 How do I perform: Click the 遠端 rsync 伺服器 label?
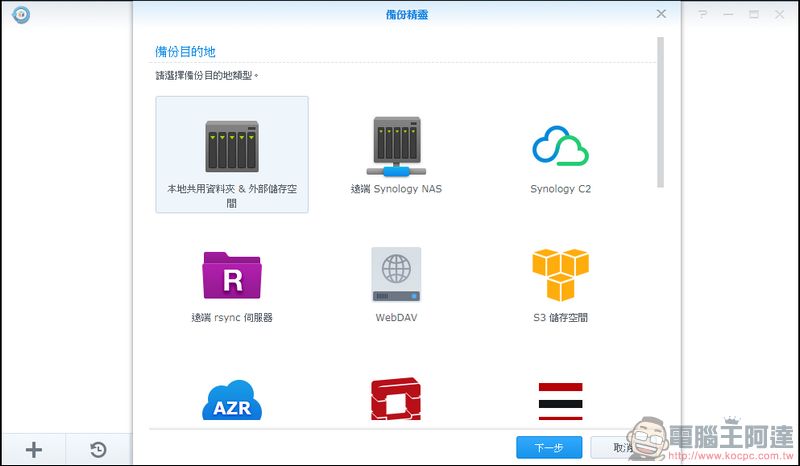coord(232,317)
